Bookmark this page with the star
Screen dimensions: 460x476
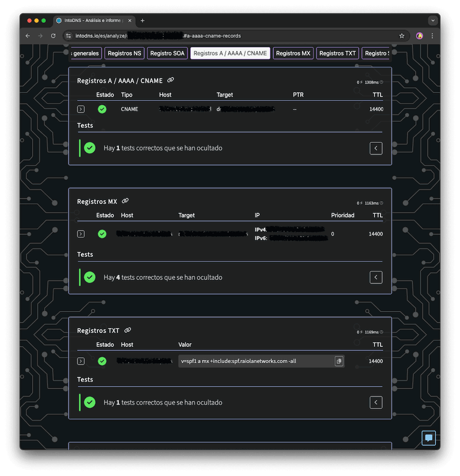(402, 36)
